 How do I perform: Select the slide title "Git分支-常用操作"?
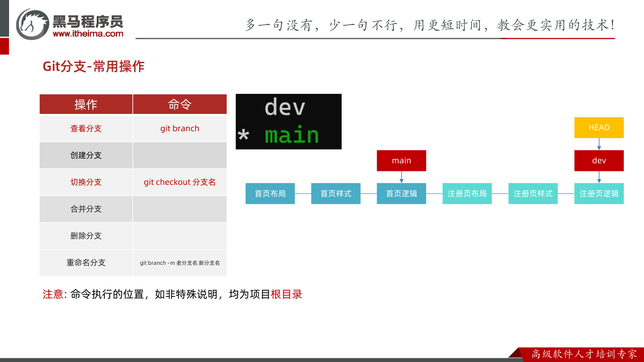click(93, 67)
